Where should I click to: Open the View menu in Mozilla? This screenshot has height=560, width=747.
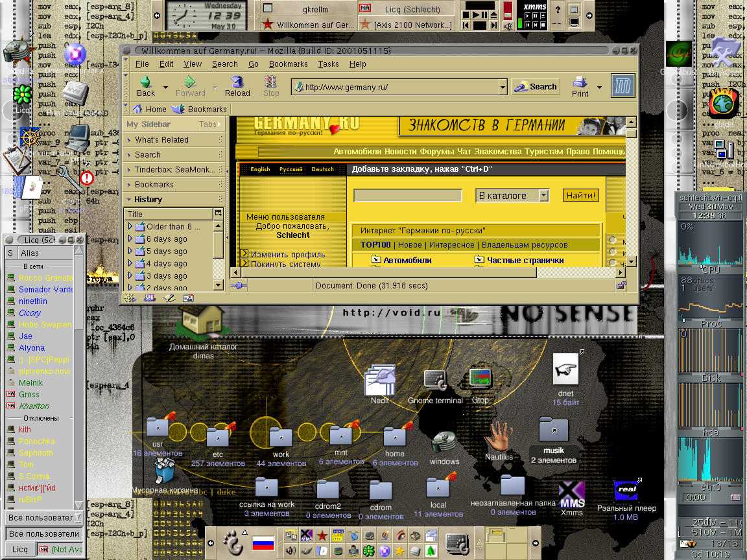tap(193, 64)
